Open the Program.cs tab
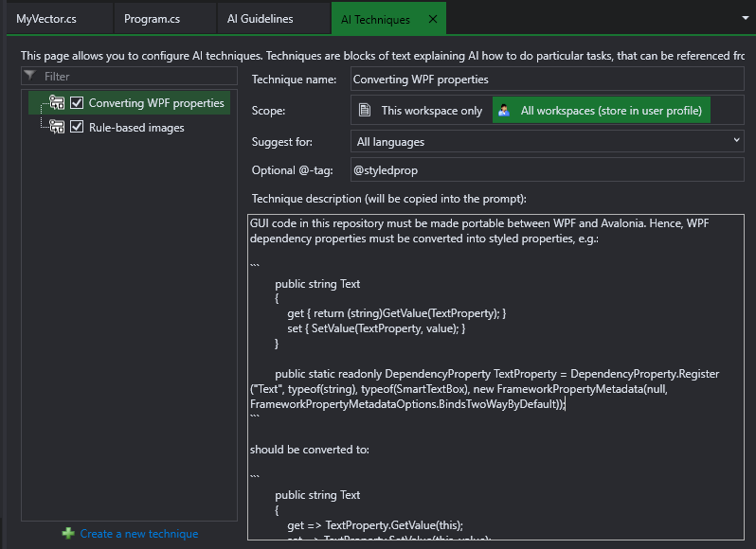756x549 pixels. pyautogui.click(x=152, y=19)
